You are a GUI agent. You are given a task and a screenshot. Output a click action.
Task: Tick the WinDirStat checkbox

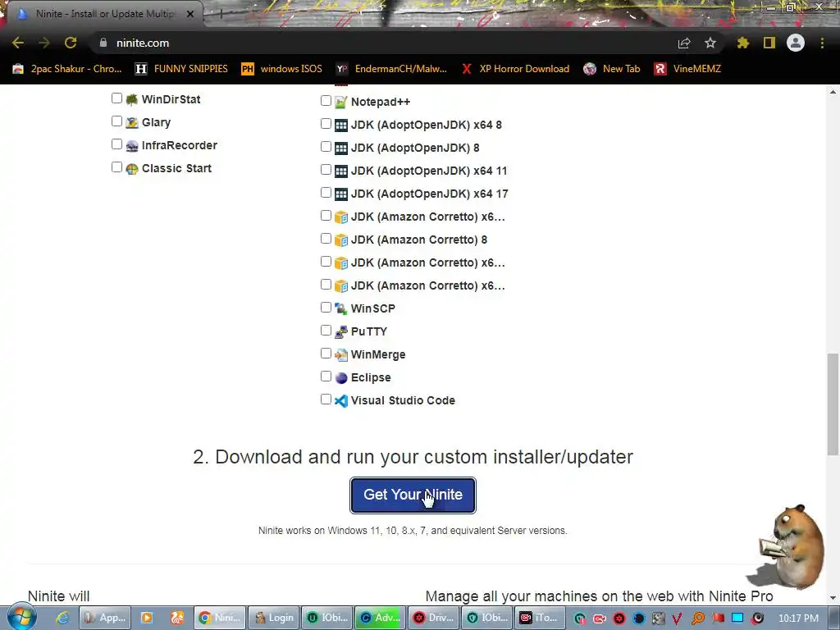point(116,98)
